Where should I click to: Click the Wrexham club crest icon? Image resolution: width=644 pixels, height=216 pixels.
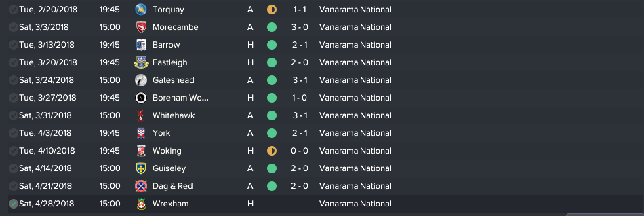click(141, 204)
